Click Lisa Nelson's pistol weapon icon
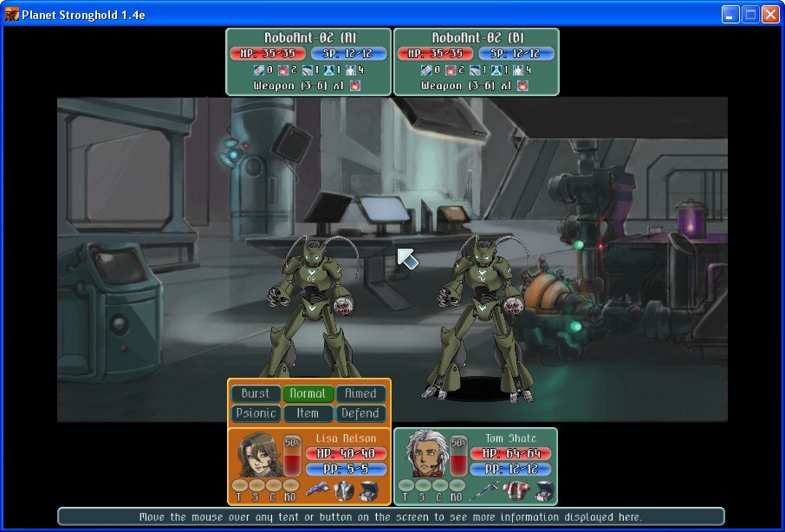 317,490
